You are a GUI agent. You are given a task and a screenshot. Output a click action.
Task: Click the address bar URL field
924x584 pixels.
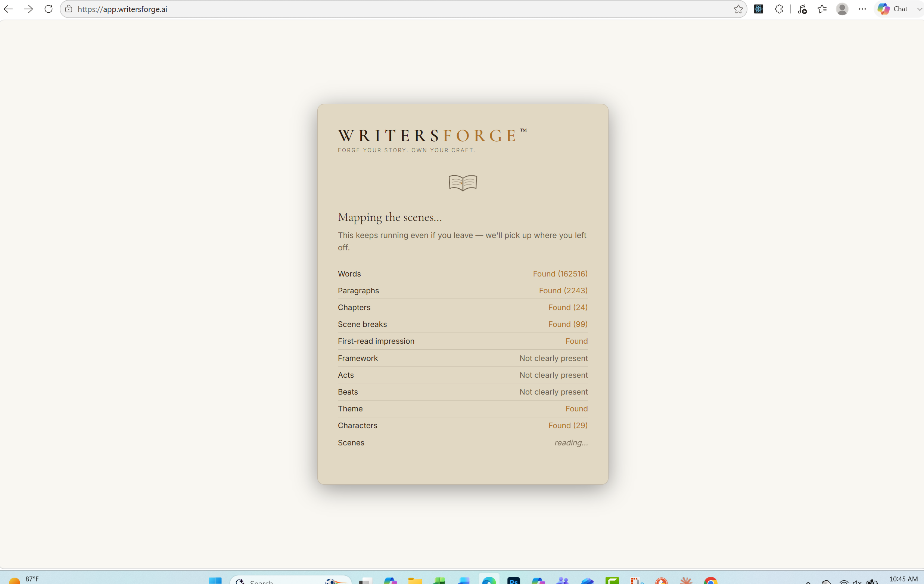(x=403, y=9)
